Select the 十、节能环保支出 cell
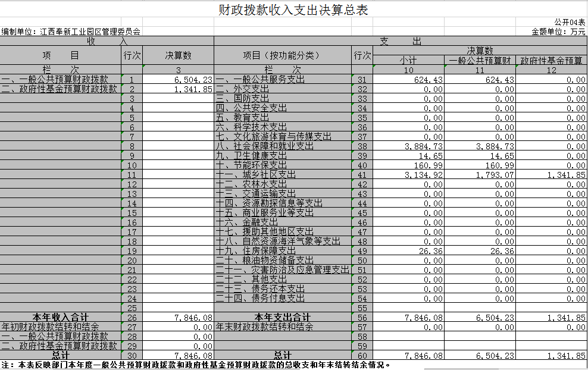 251,165
